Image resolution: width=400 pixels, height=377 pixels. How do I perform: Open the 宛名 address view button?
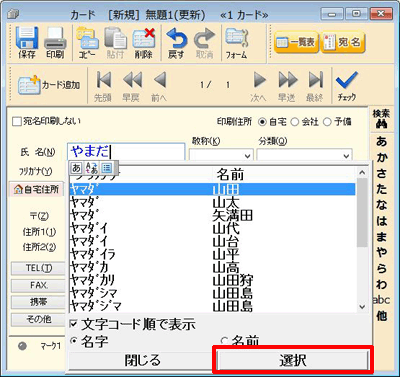tap(343, 42)
